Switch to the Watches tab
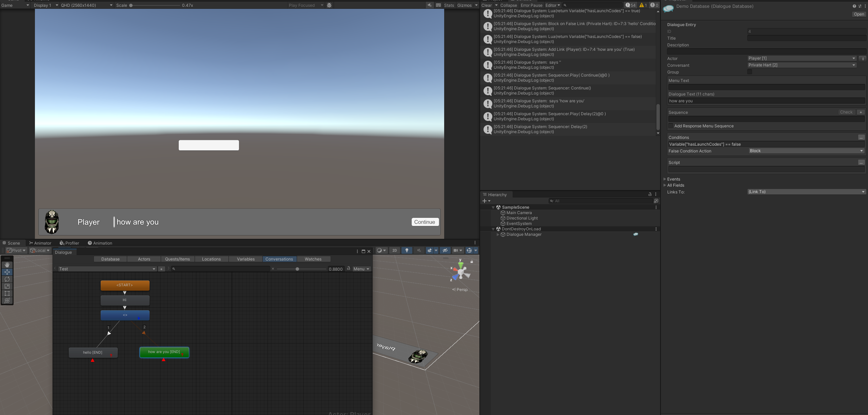This screenshot has width=868, height=415. pos(313,259)
